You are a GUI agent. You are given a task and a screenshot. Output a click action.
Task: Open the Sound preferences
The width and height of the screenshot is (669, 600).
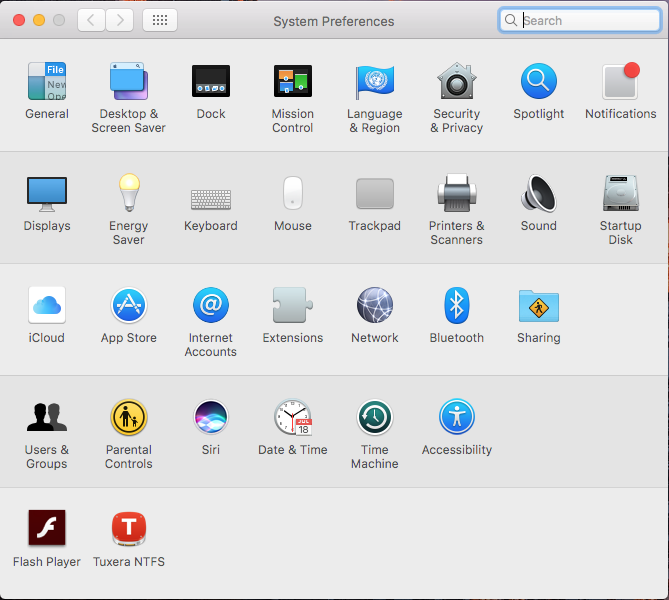[x=539, y=194]
